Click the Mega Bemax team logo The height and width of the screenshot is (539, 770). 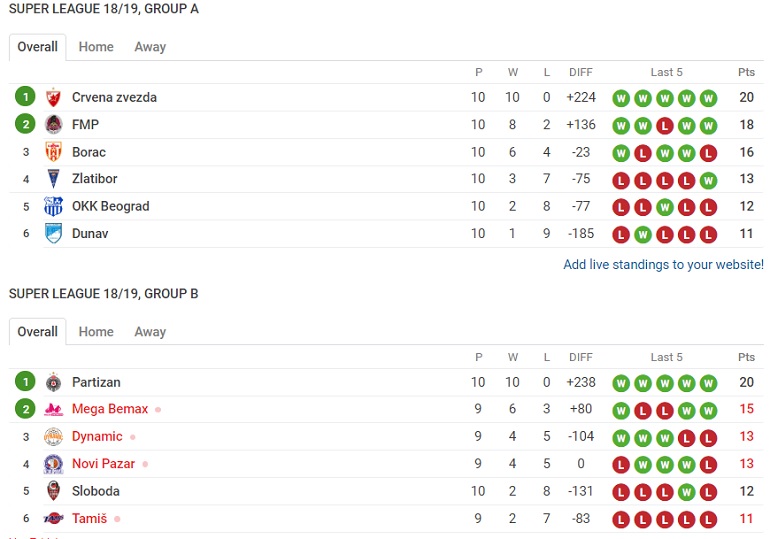pos(54,409)
